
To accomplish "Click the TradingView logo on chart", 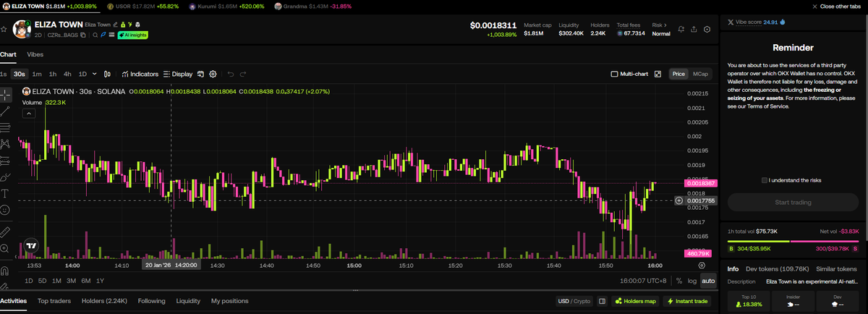I will [x=30, y=246].
